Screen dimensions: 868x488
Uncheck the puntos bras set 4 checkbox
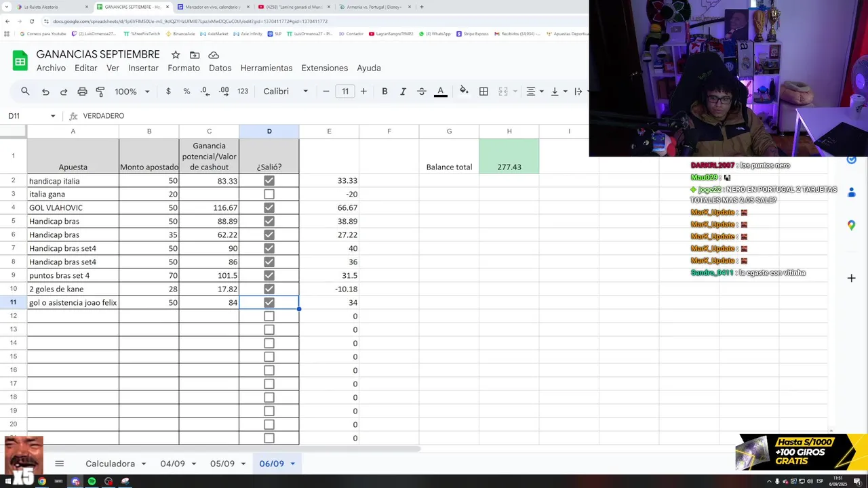[269, 275]
